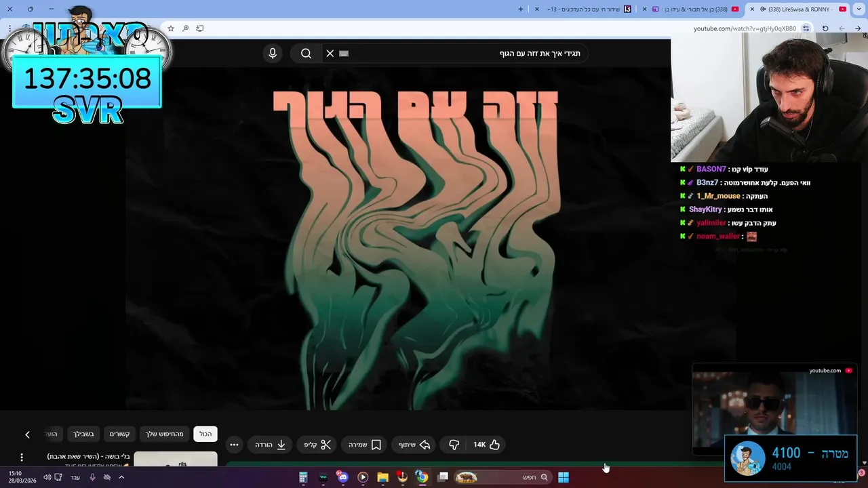Open the בלי בושה recommended video thumbnail
The width and height of the screenshot is (868, 488).
point(176,460)
